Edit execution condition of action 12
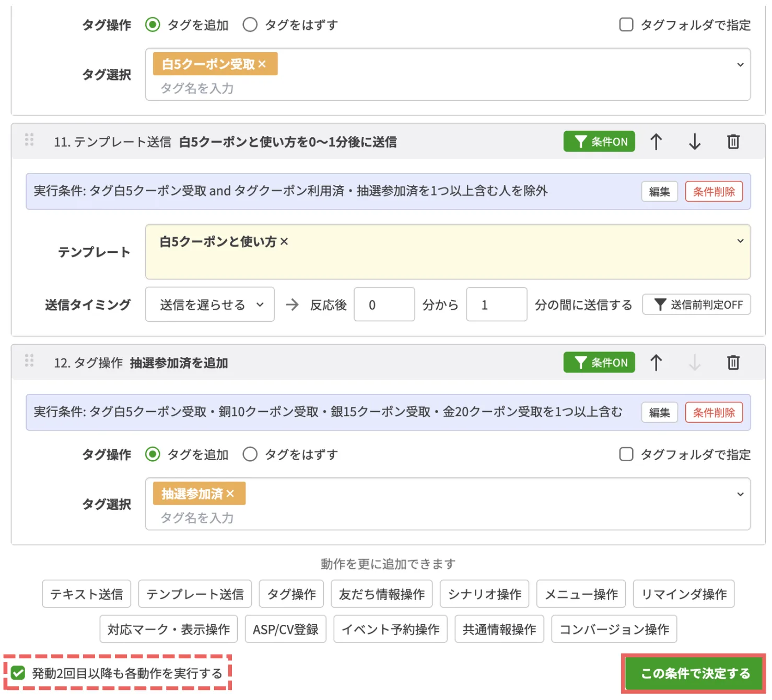 tap(660, 413)
